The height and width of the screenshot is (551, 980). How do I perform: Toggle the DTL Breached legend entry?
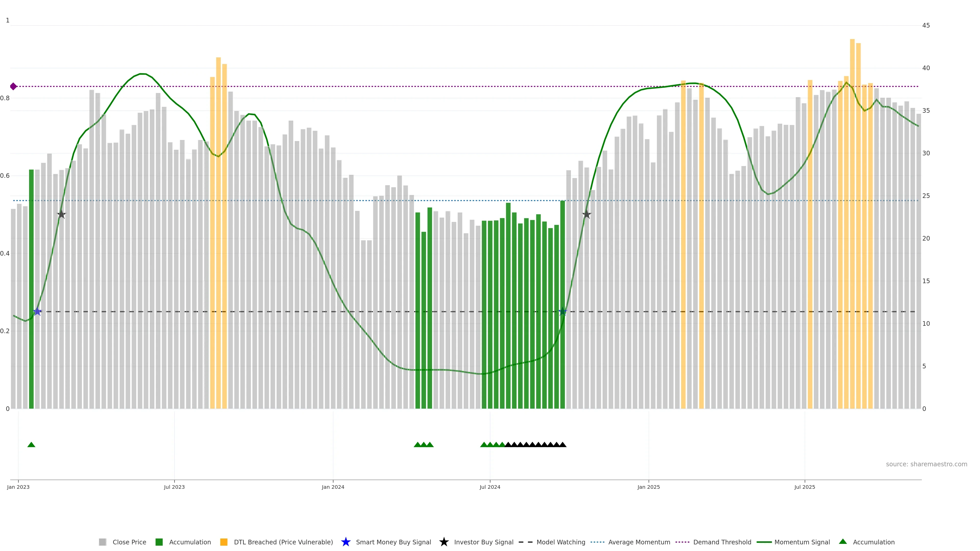click(283, 542)
